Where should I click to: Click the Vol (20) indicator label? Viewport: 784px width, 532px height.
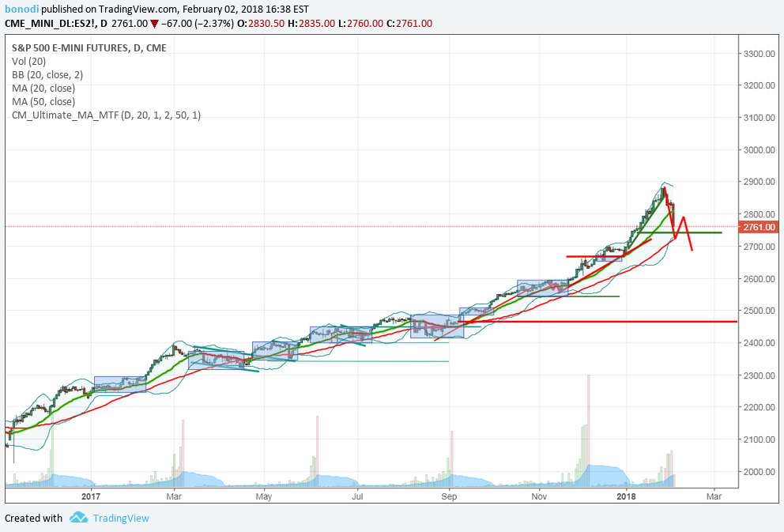(x=29, y=62)
